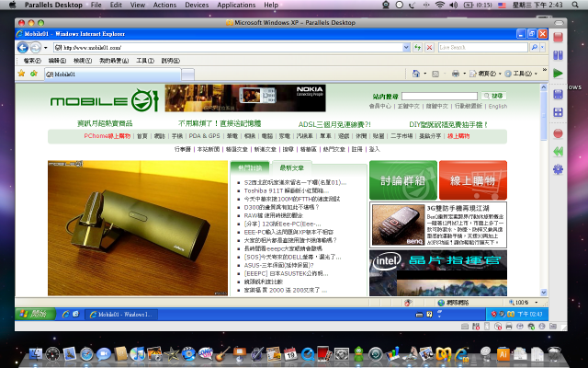The height and width of the screenshot is (368, 588).
Task: Click the RSS feeds toolbar icon
Action: pyautogui.click(x=435, y=74)
